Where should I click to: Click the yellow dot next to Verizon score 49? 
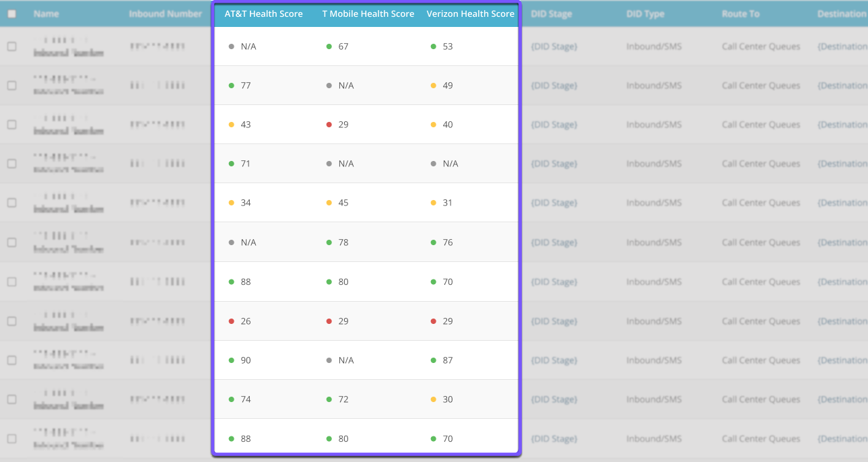tap(434, 86)
